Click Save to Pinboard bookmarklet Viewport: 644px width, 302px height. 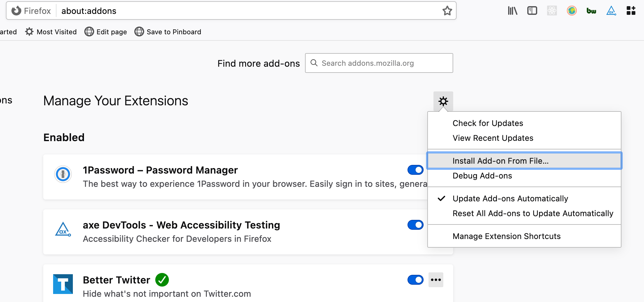(x=168, y=32)
